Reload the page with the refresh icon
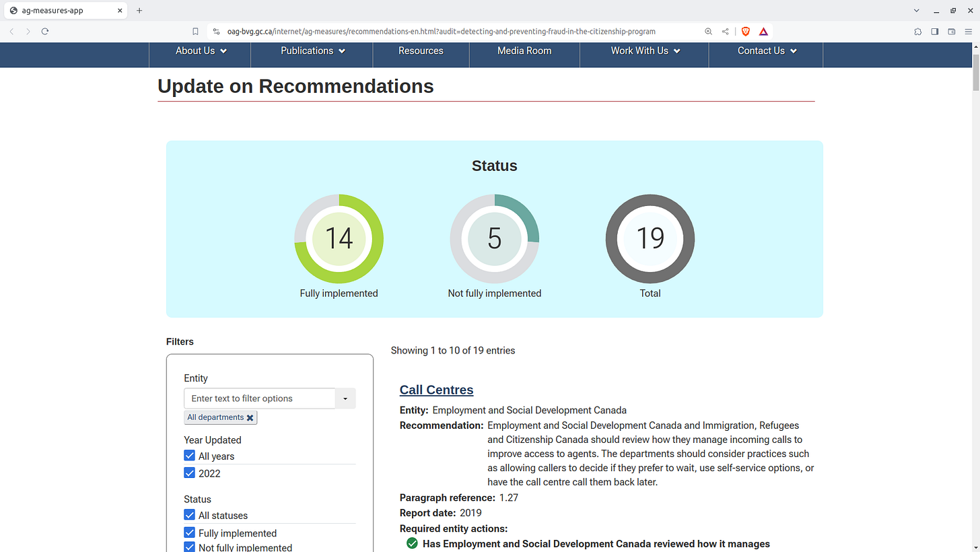 pyautogui.click(x=45, y=32)
